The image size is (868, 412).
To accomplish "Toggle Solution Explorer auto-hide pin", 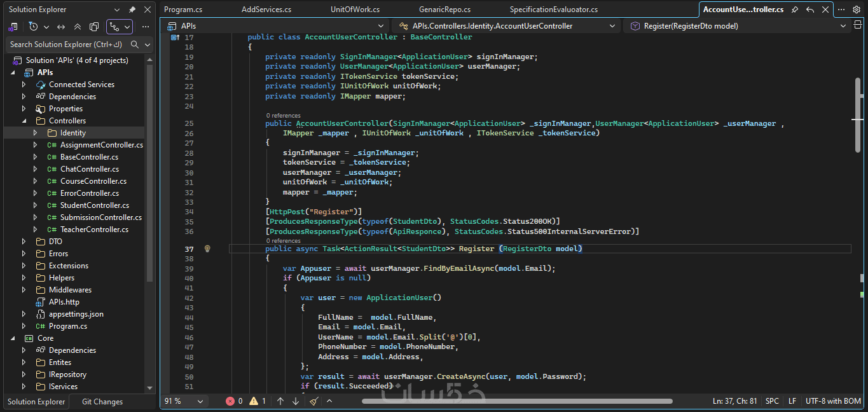I will tap(132, 10).
